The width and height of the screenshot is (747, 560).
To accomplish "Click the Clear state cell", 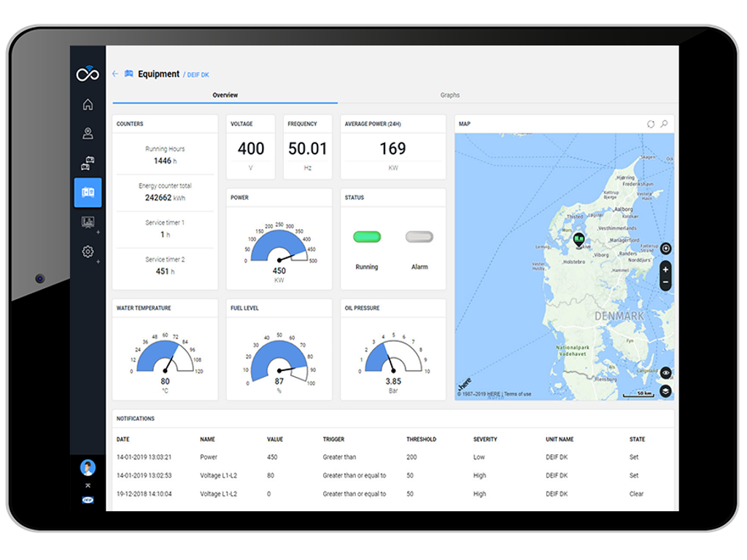I will [636, 494].
